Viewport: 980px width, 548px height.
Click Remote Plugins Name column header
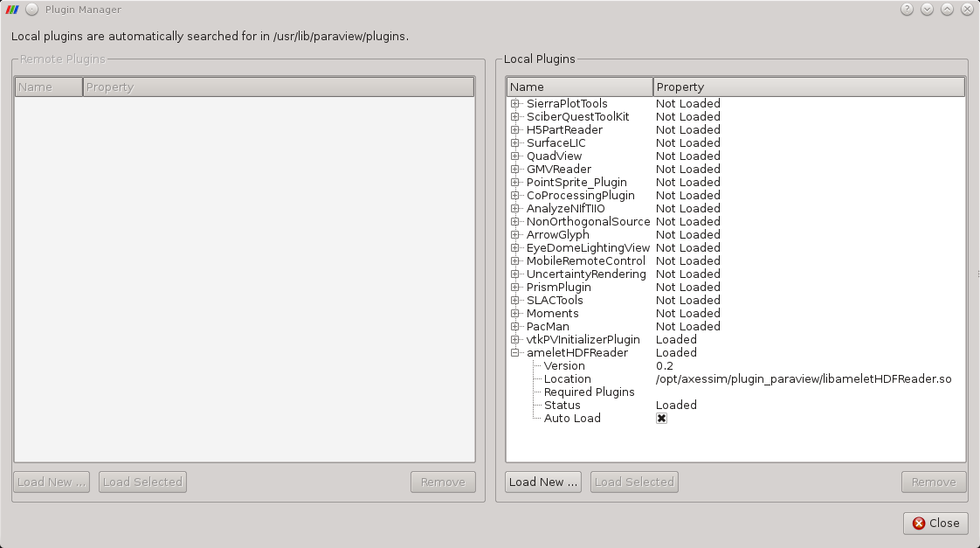pyautogui.click(x=49, y=87)
